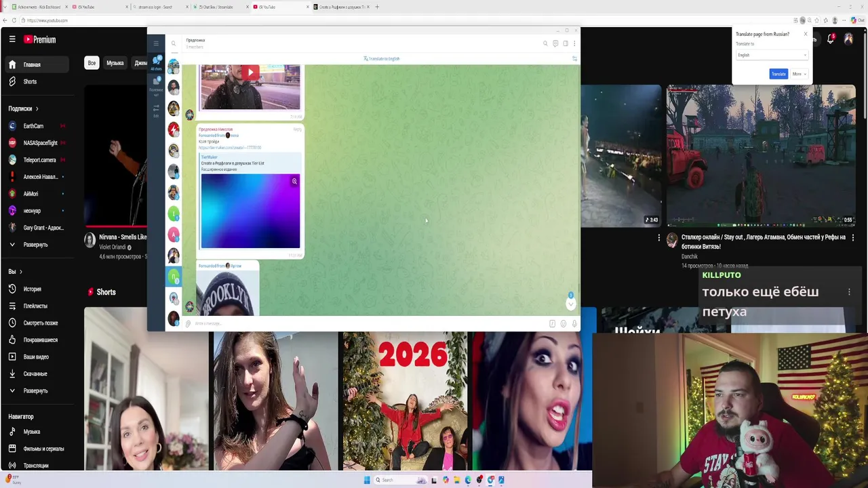Open YouTube account avatar menu
The width and height of the screenshot is (868, 488).
coord(848,39)
